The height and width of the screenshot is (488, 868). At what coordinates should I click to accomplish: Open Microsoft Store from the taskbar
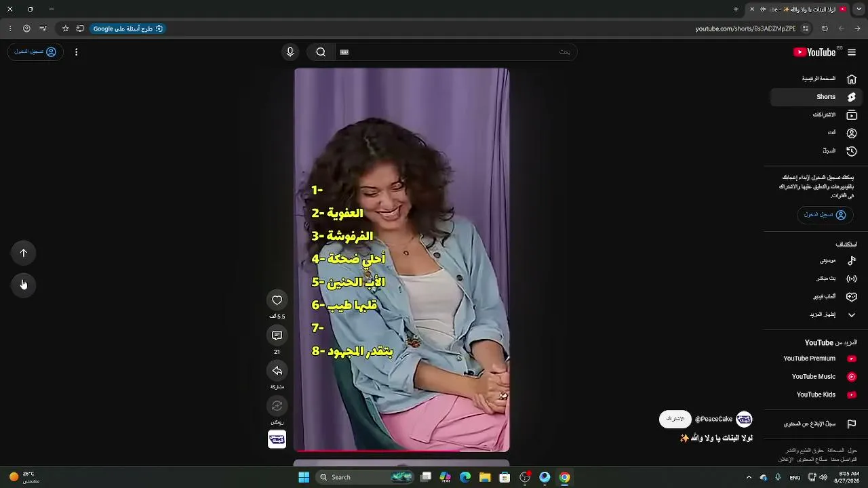(505, 477)
